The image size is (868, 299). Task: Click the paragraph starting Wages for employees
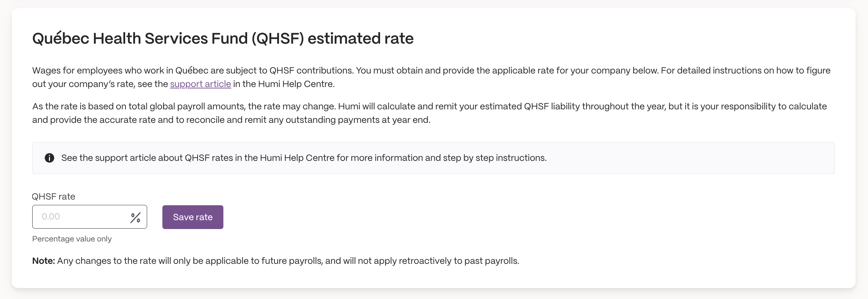point(431,77)
